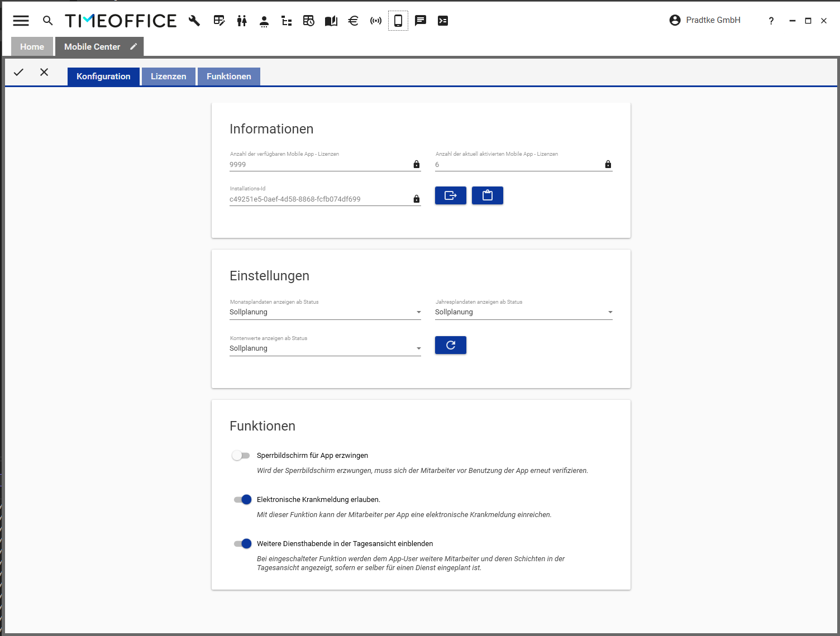
Task: Click the export Installations-Id button
Action: tap(451, 195)
